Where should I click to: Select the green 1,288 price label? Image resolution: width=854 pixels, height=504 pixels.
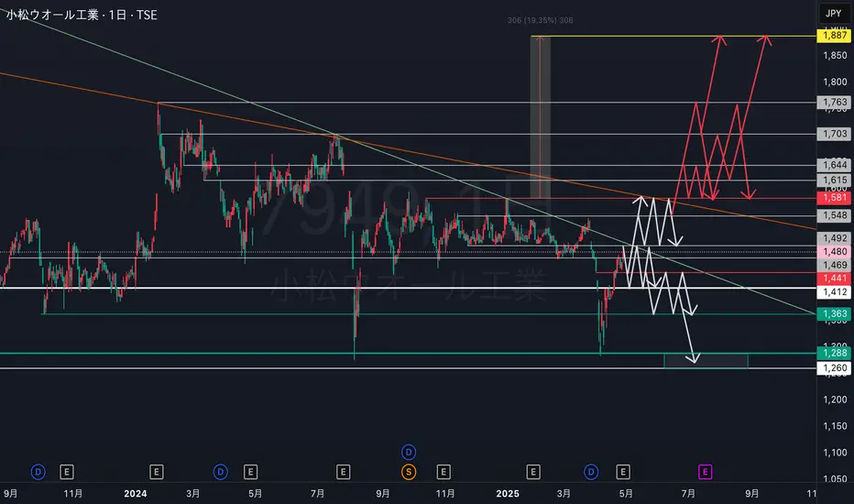(834, 353)
